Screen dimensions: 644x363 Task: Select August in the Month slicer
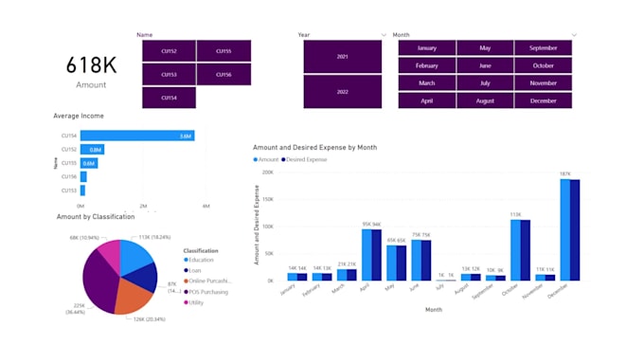485,100
